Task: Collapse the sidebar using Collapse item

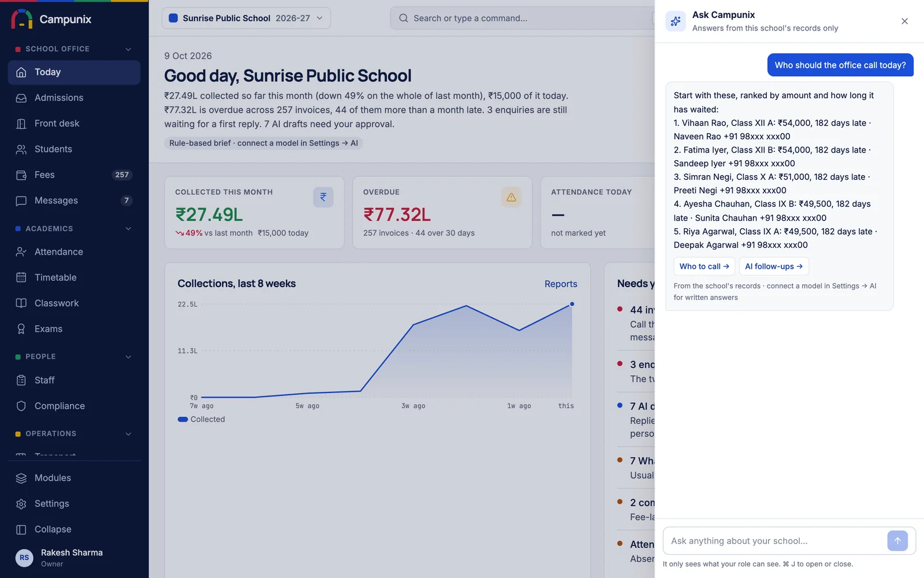Action: point(74,529)
